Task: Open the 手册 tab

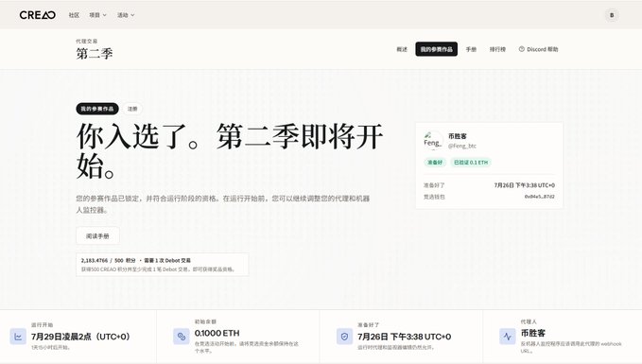Action: click(471, 49)
